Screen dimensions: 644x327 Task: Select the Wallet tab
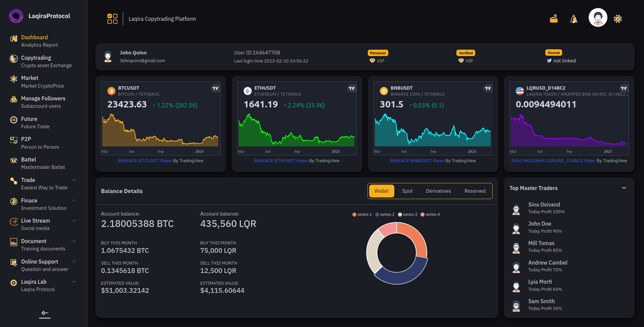(x=382, y=191)
